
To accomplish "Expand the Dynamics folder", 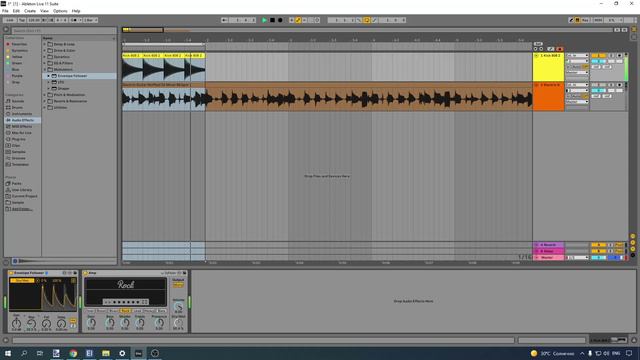I will (45, 57).
